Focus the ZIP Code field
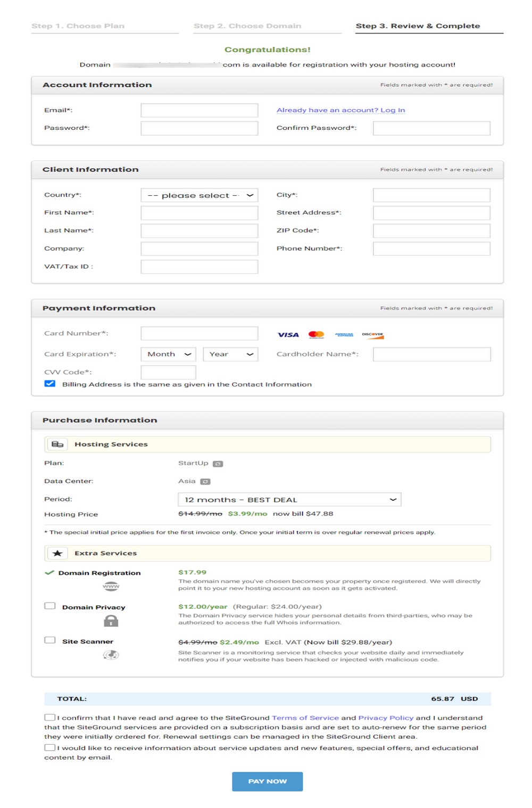Image resolution: width=532 pixels, height=808 pixels. (431, 231)
